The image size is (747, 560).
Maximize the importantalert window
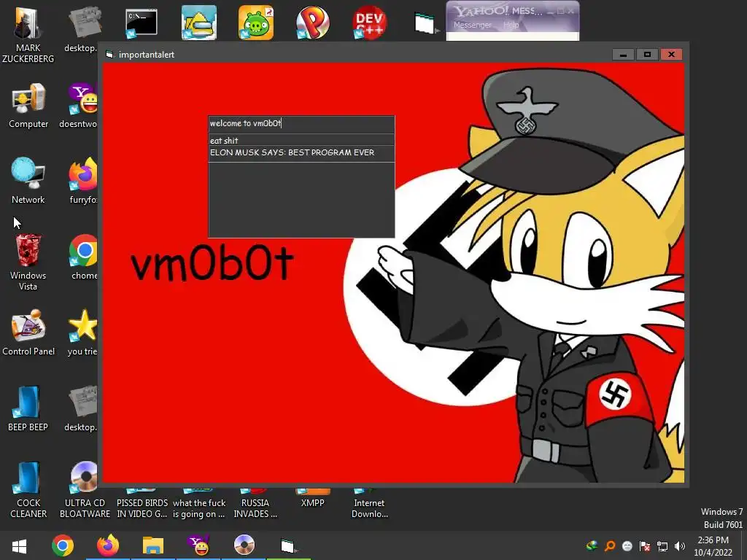pyautogui.click(x=647, y=54)
